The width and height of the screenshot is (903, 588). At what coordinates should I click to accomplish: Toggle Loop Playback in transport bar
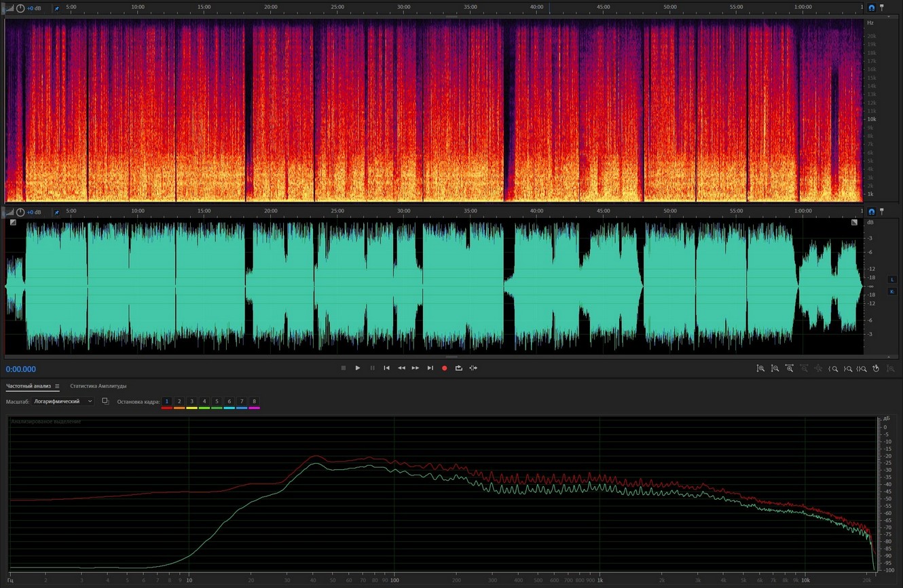(459, 368)
